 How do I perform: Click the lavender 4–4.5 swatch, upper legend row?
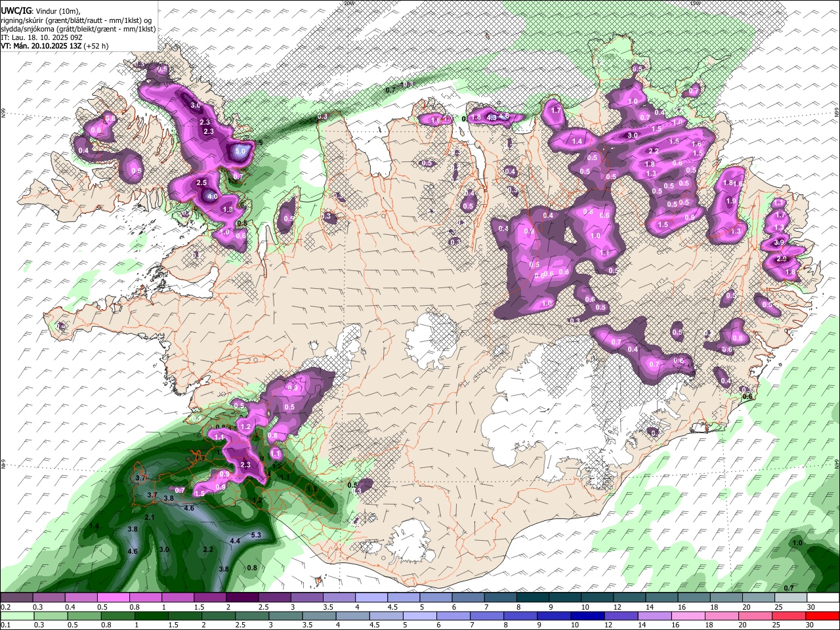(x=371, y=598)
